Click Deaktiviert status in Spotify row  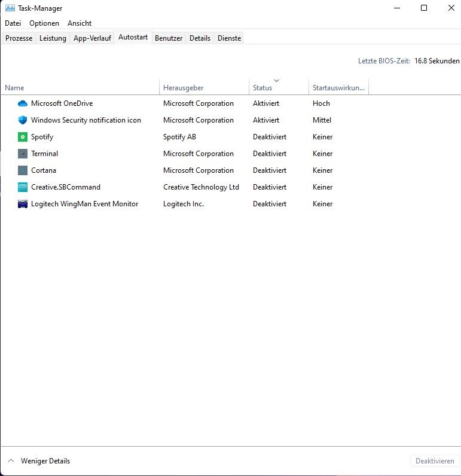point(270,137)
